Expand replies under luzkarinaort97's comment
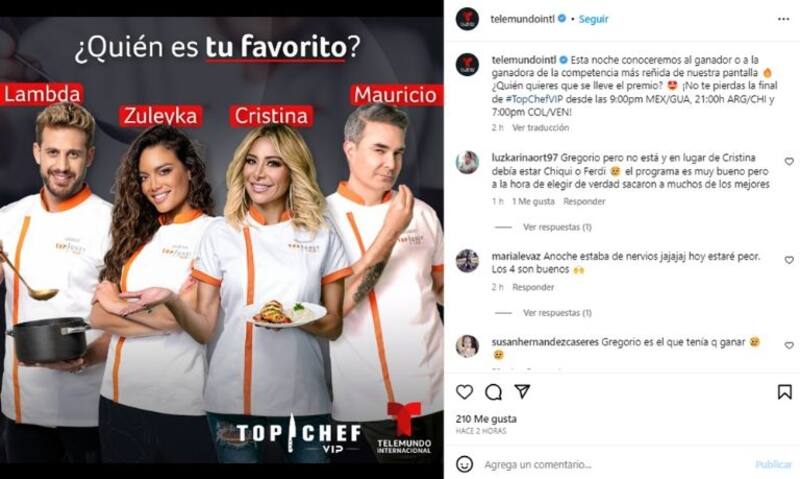Screen dimensions: 800x479 [557, 227]
